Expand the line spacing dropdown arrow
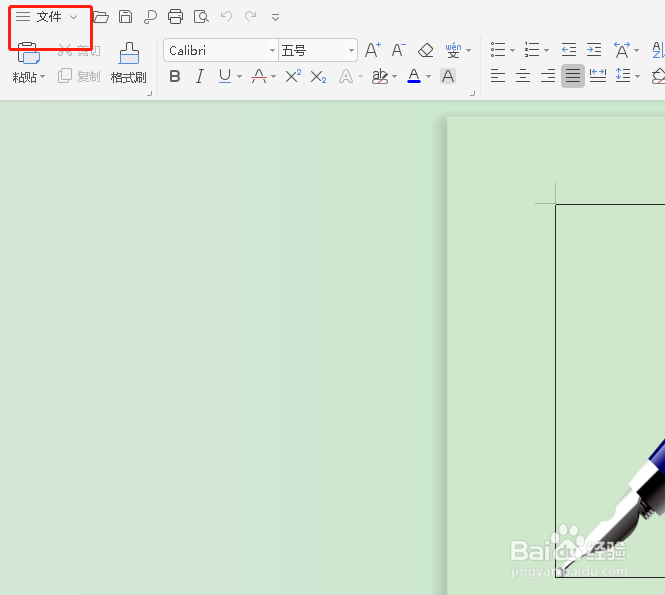 point(637,77)
